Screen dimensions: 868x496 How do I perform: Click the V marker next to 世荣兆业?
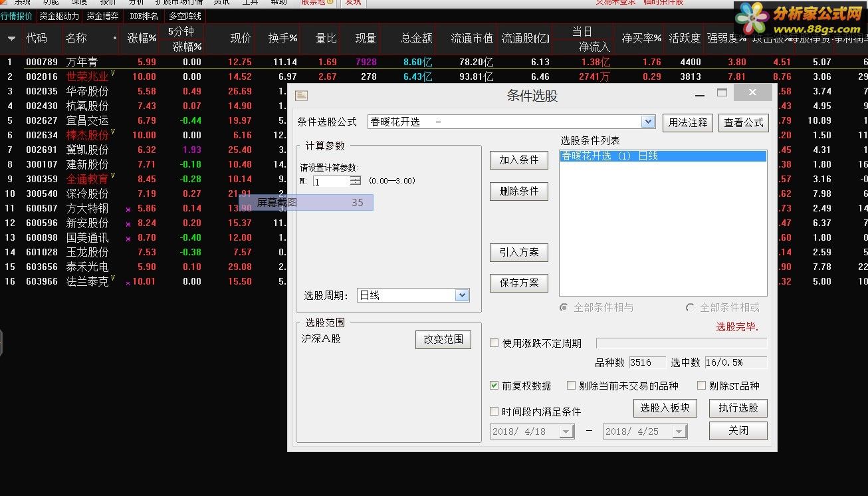(113, 74)
